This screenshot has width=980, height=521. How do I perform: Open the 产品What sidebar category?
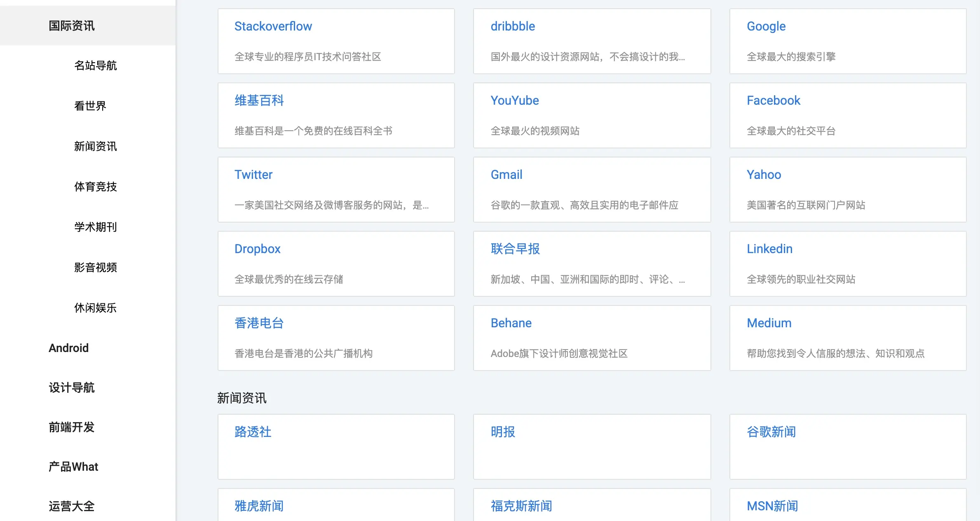[73, 467]
